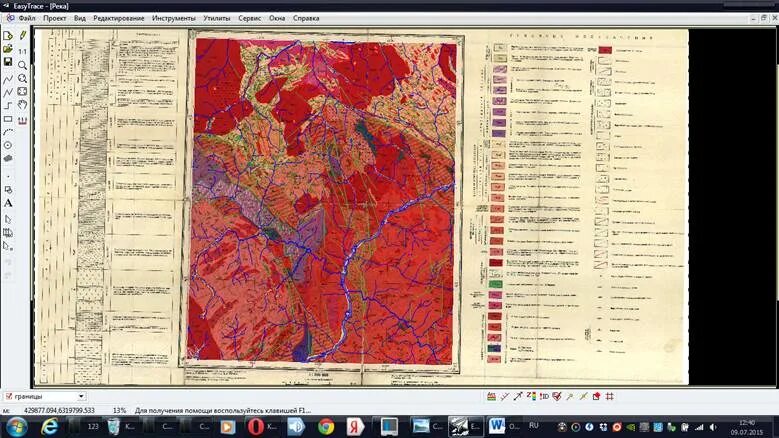Select the curved polyline tracing tool
Image resolution: width=779 pixels, height=438 pixels.
point(8,79)
